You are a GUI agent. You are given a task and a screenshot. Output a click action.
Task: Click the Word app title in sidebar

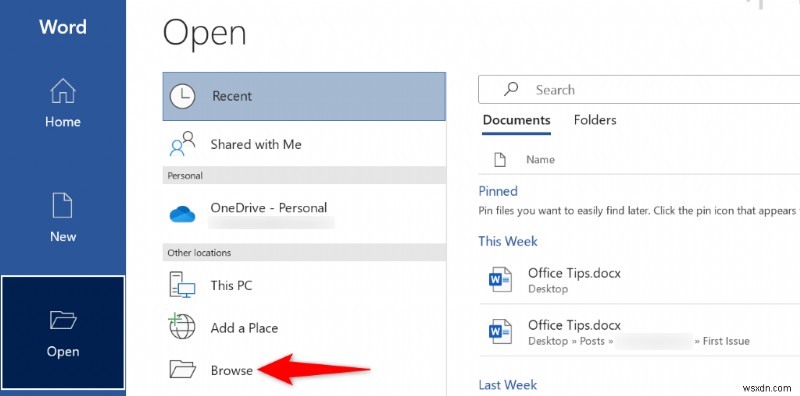pyautogui.click(x=63, y=27)
